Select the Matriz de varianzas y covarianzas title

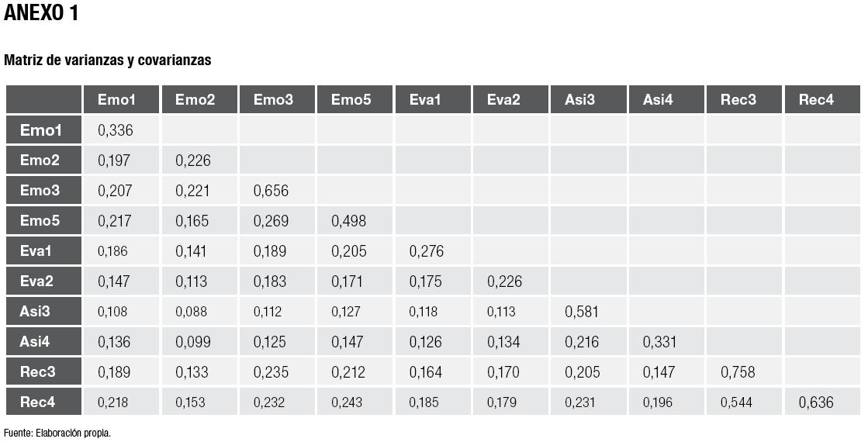108,60
